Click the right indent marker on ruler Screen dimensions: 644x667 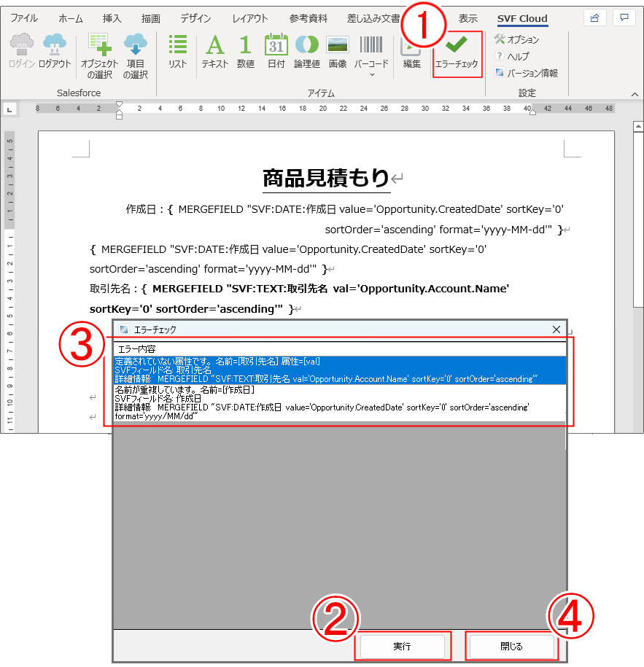pos(532,112)
